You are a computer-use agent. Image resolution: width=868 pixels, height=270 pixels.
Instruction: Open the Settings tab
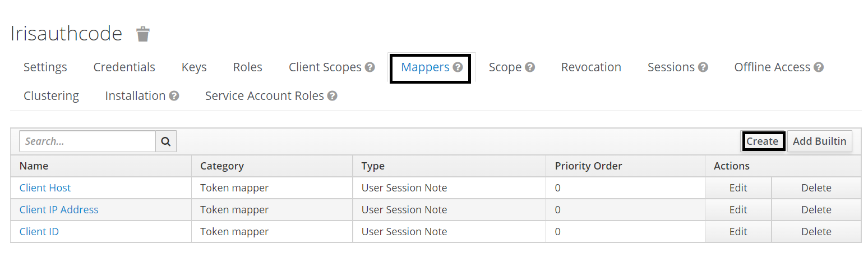click(45, 67)
